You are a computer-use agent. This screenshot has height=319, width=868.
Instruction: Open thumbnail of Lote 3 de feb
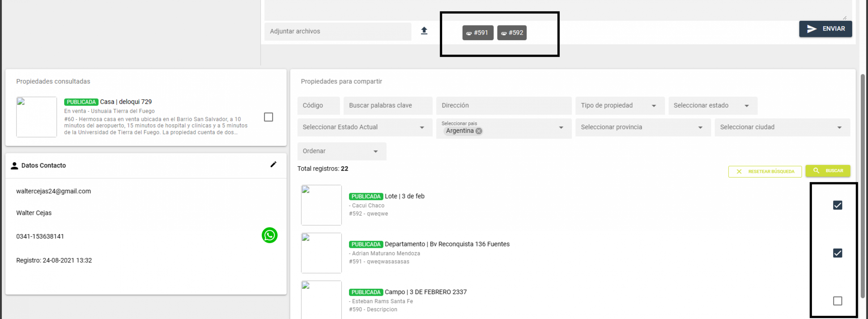pyautogui.click(x=321, y=205)
